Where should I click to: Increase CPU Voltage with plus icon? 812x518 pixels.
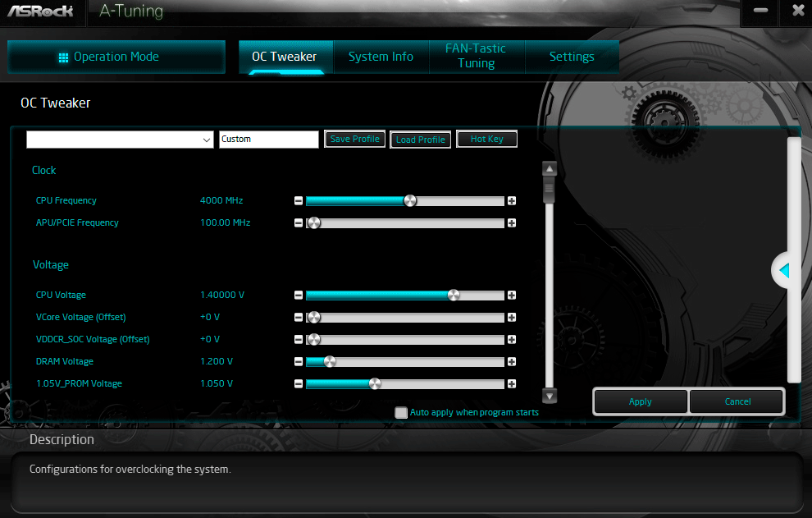click(x=512, y=296)
